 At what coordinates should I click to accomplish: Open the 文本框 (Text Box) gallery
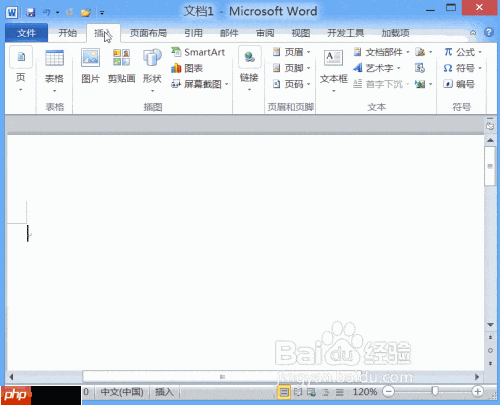coord(334,71)
